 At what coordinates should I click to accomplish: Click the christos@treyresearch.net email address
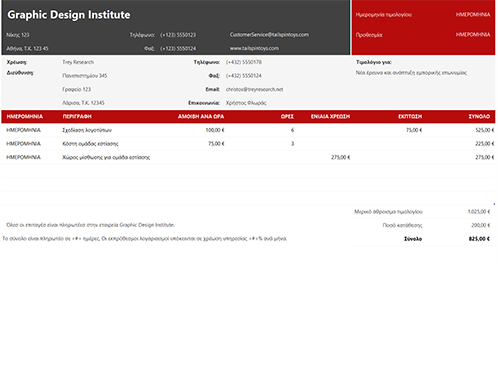pyautogui.click(x=254, y=89)
